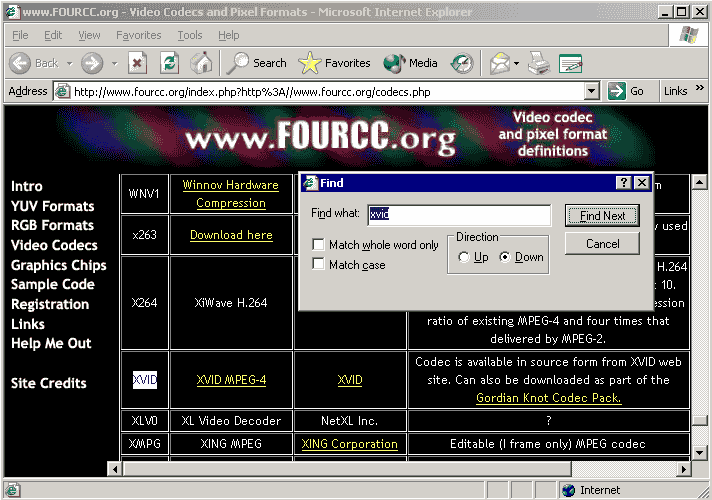Image resolution: width=712 pixels, height=500 pixels.
Task: Click the Find what text field
Action: coord(459,215)
